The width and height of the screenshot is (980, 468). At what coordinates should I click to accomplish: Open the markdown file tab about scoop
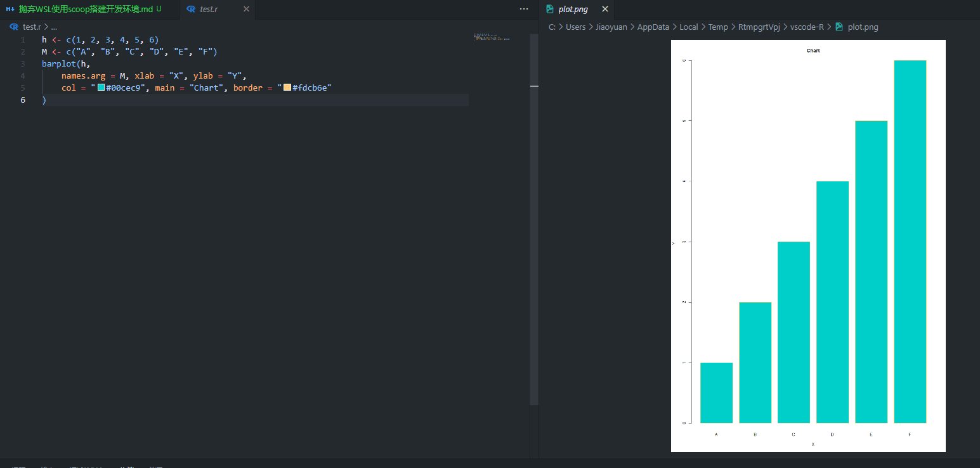tap(89, 9)
